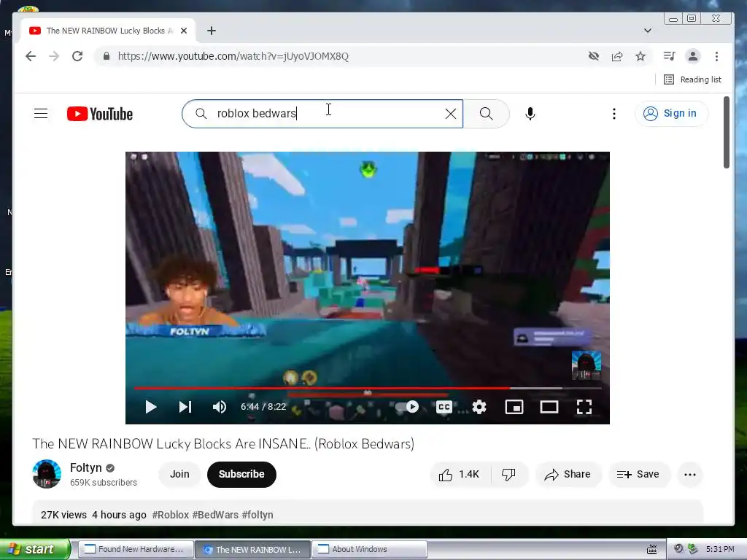The width and height of the screenshot is (747, 560).
Task: Submit search with the magnifier button
Action: coord(486,113)
